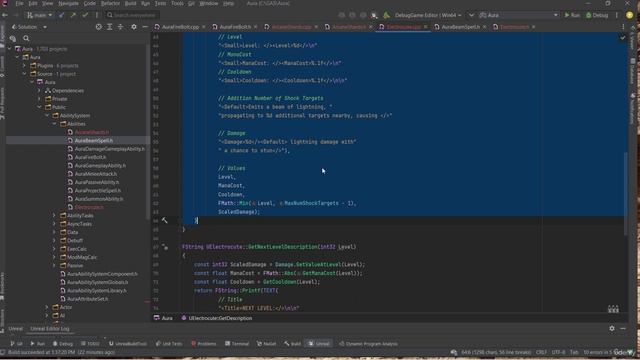The height and width of the screenshot is (360, 640).
Task: Expand the Private folder
Action: (40, 99)
